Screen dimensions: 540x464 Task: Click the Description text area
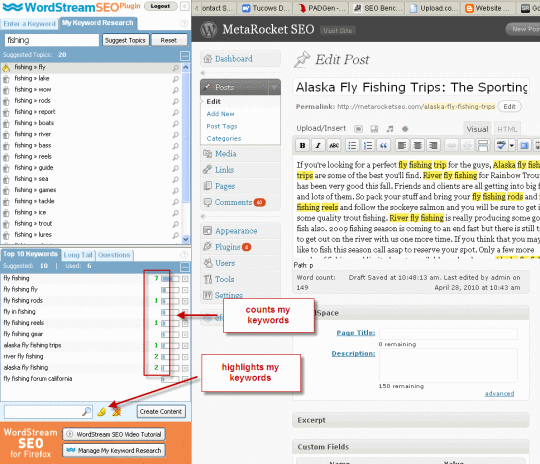448,365
